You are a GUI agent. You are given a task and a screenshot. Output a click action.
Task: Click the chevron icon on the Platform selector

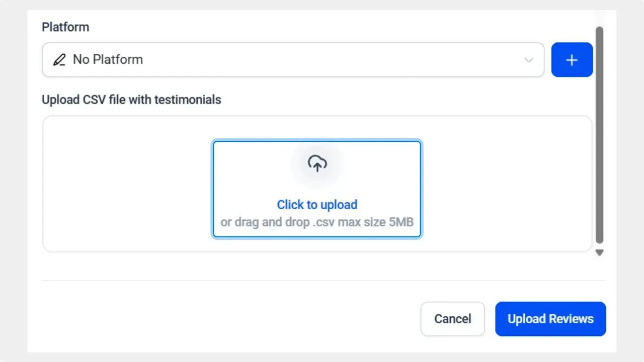pos(528,59)
